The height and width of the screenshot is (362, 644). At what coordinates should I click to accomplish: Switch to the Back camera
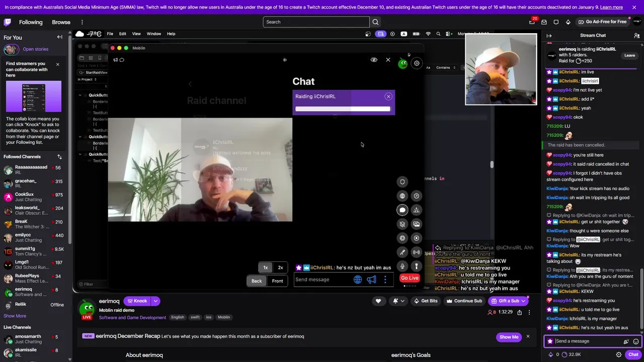pos(257,281)
